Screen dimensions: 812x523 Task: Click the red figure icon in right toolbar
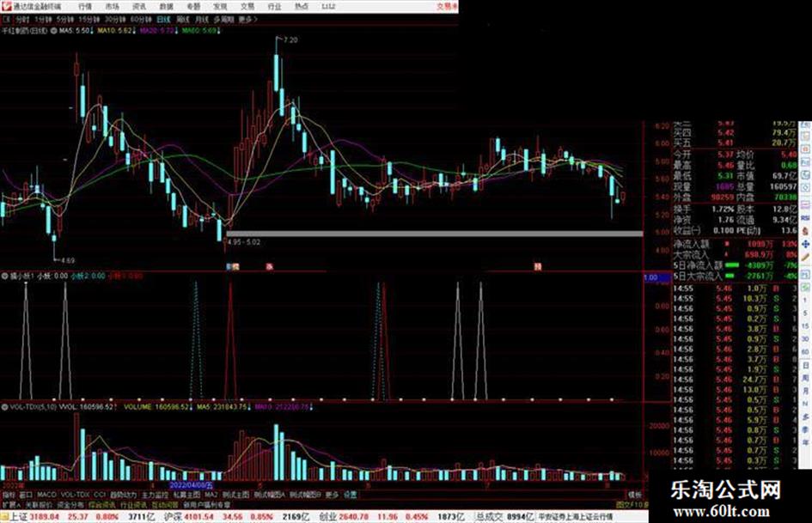coord(805,231)
